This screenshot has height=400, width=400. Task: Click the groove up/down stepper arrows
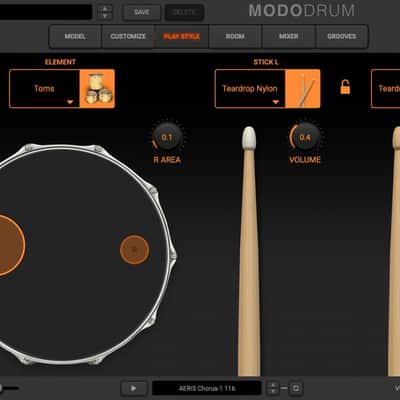tap(273, 388)
